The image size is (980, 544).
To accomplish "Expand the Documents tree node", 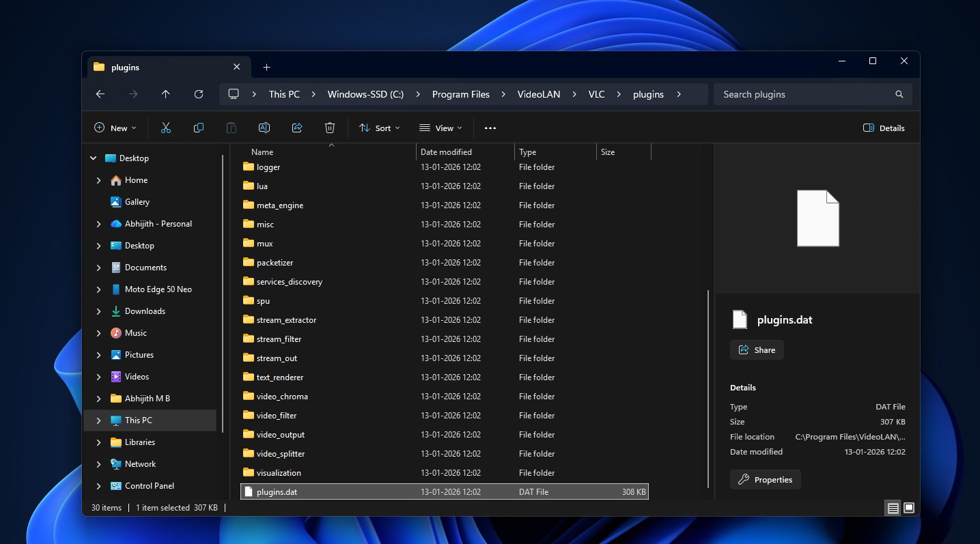I will pos(99,268).
